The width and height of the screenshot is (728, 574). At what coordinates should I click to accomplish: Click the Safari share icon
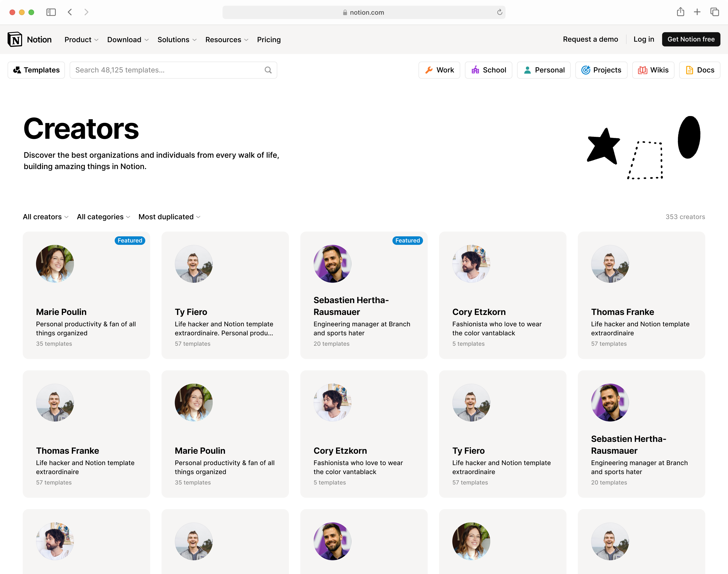pyautogui.click(x=680, y=12)
